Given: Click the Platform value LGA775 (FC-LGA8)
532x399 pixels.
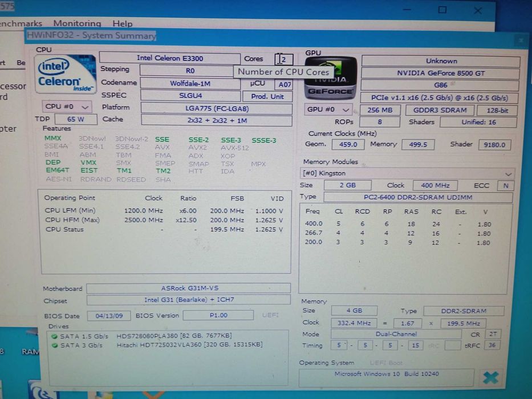Looking at the screenshot, I should pos(217,108).
